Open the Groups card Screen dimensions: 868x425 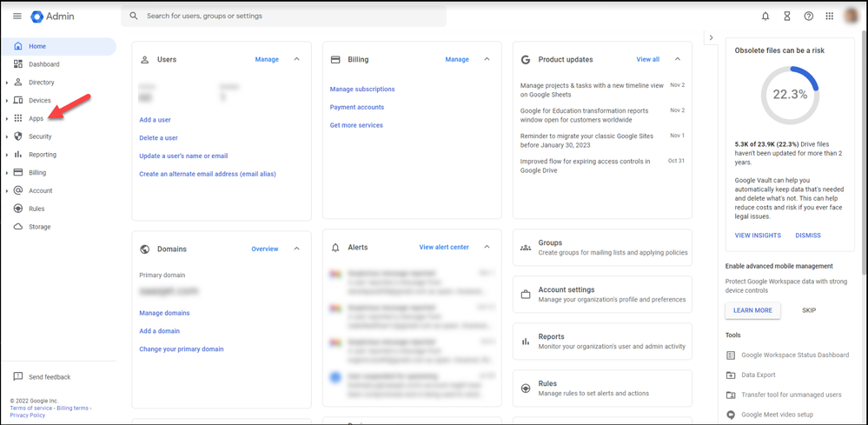point(602,248)
